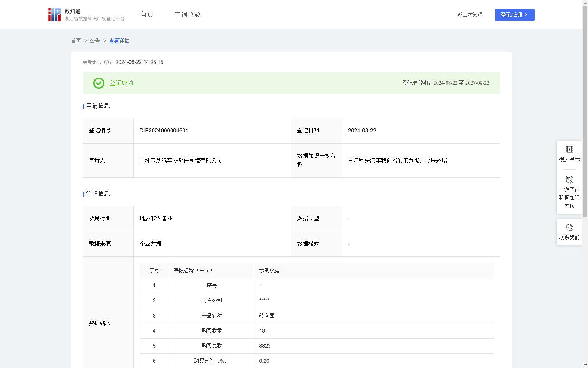Click the help icon beside 更新时间
Screen dimensions: 588x368
(x=107, y=63)
